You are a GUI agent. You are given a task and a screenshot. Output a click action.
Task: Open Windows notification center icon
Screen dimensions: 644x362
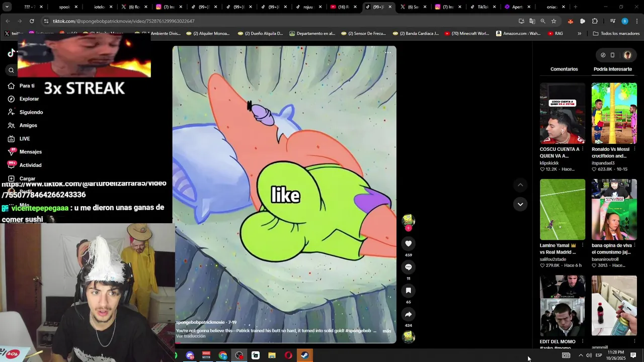point(633,355)
